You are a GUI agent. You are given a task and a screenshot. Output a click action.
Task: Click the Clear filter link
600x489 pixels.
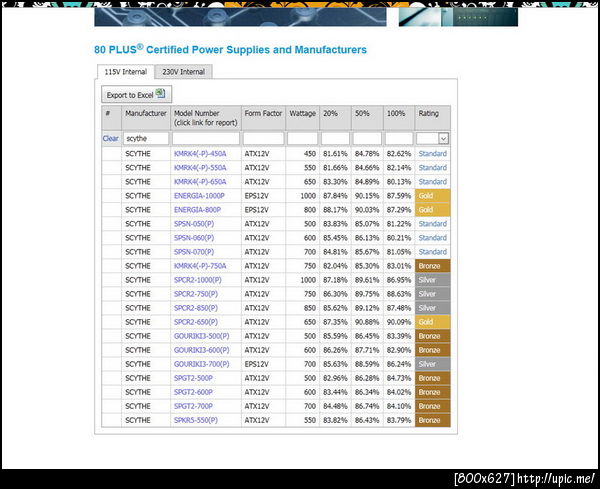111,139
